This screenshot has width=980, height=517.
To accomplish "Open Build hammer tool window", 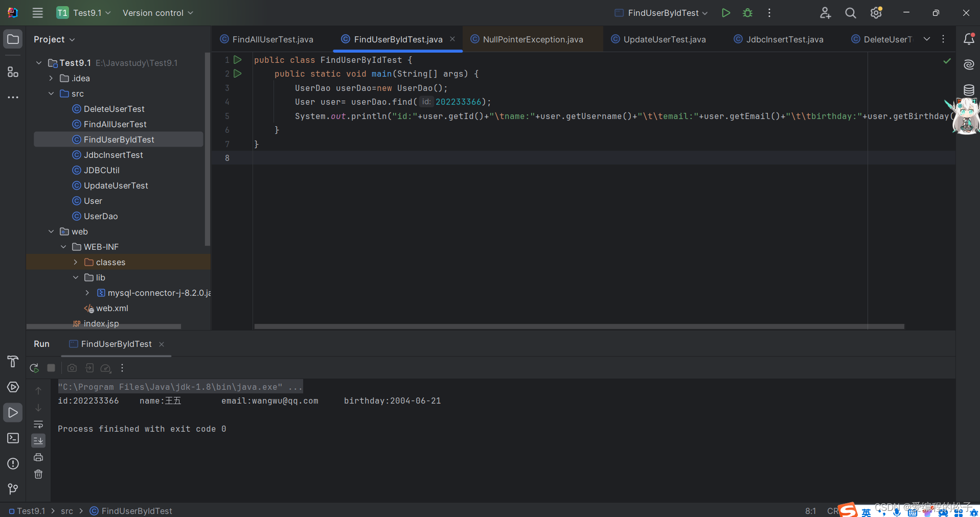I will pyautogui.click(x=13, y=362).
